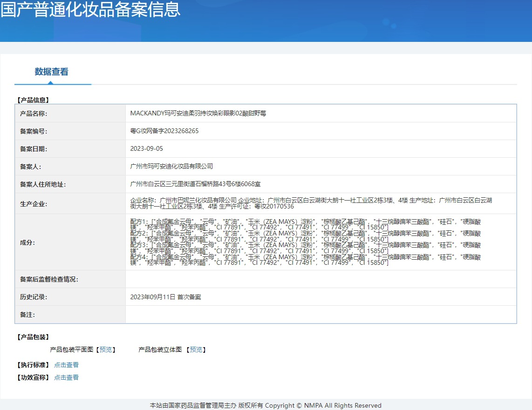This screenshot has height=410, width=532.
Task: Click the page title 国产普通化妆品备案信息
Action: click(x=90, y=9)
